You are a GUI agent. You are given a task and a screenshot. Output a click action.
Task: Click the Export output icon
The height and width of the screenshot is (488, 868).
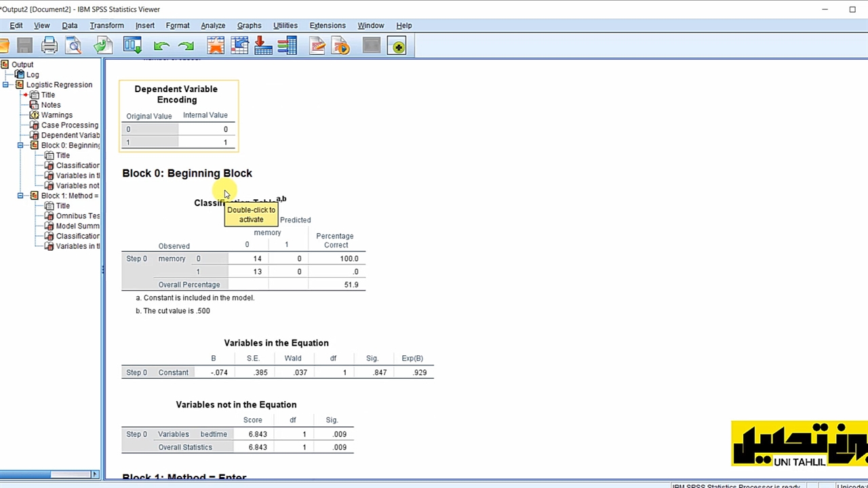(103, 46)
